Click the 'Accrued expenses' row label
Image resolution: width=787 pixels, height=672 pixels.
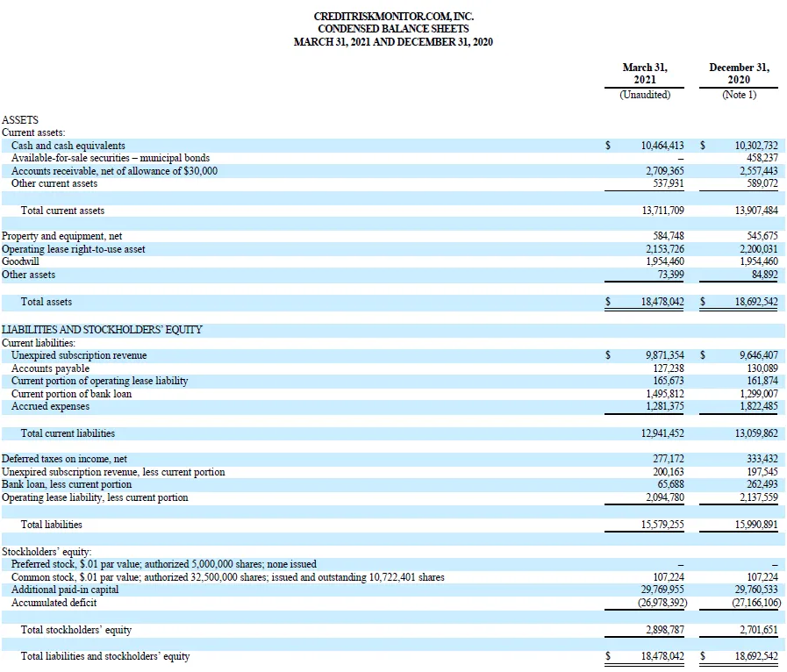(x=50, y=406)
